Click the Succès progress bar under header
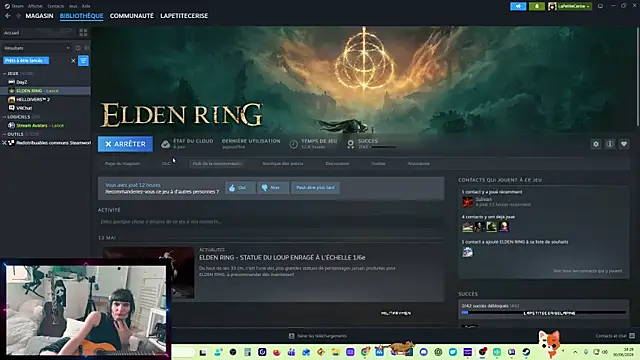 383,147
